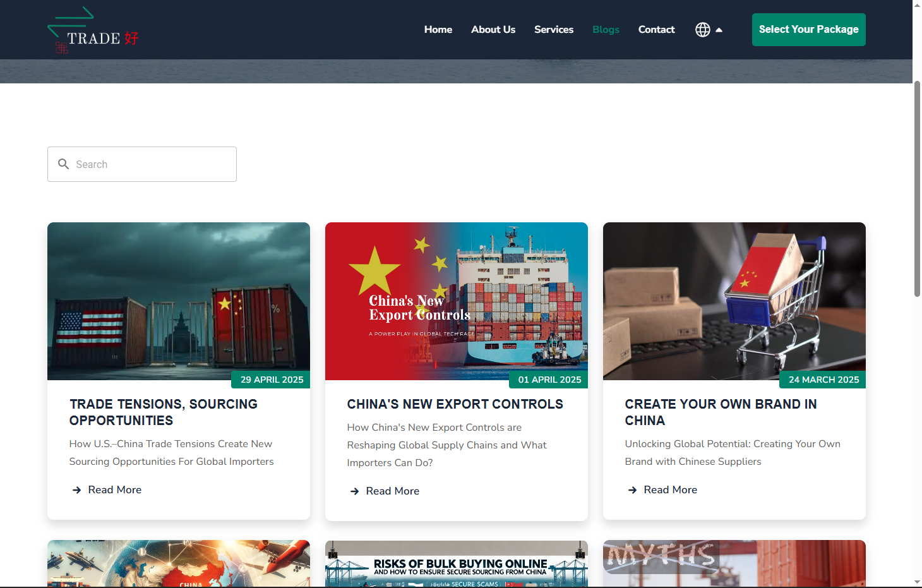This screenshot has width=922, height=588.
Task: Focus the Search input field
Action: pyautogui.click(x=142, y=164)
